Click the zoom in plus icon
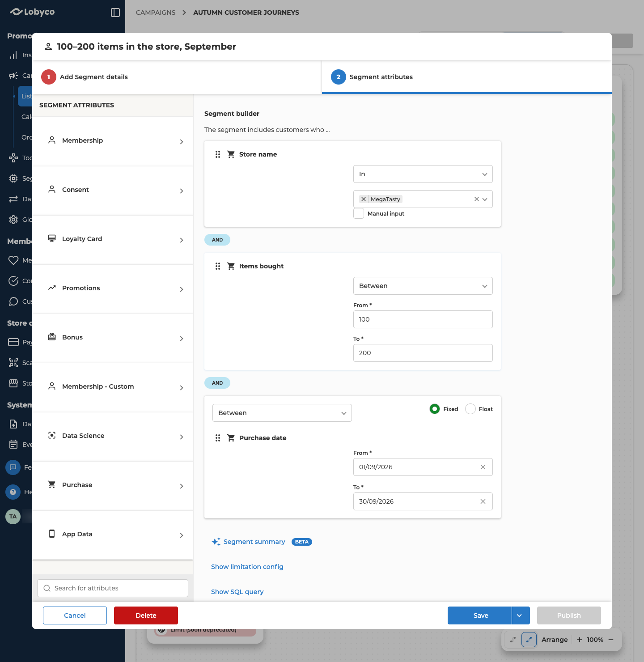Viewport: 644px width, 662px height. point(580,640)
